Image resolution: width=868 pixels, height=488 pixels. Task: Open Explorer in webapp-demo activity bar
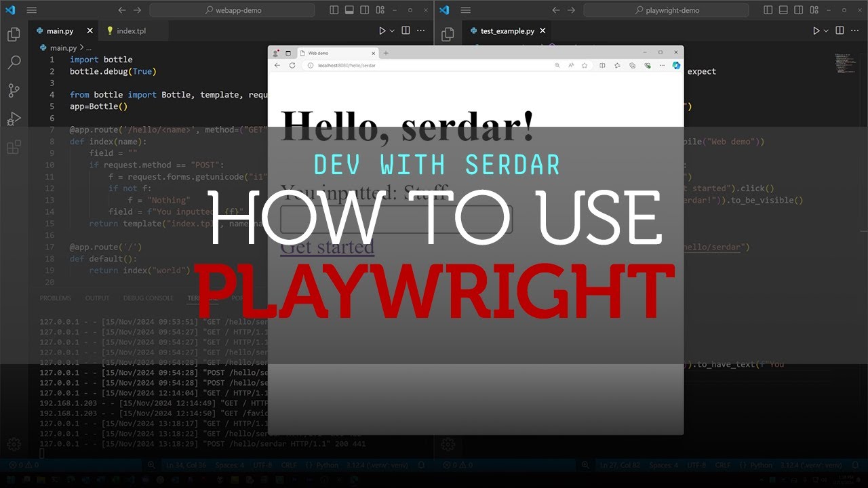tap(14, 35)
